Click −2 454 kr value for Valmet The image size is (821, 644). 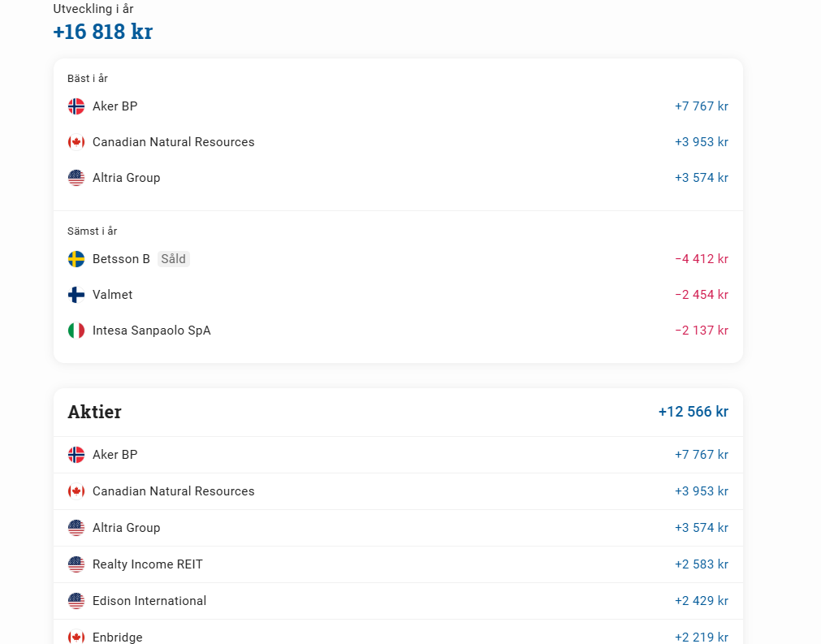(702, 295)
